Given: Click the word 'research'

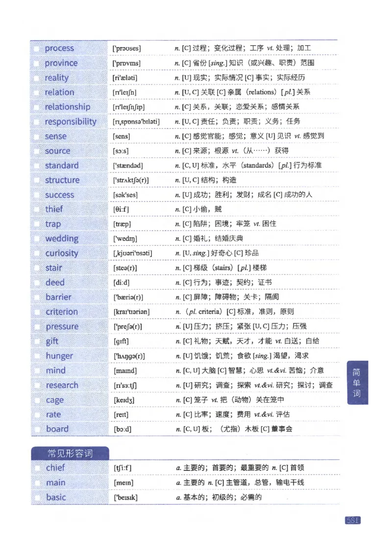Looking at the screenshot, I should [62, 385].
